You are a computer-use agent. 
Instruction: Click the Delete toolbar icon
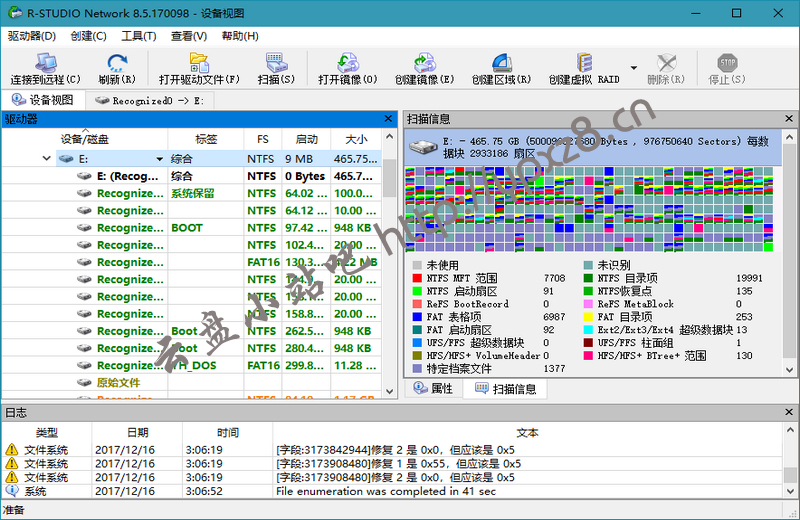click(x=666, y=68)
